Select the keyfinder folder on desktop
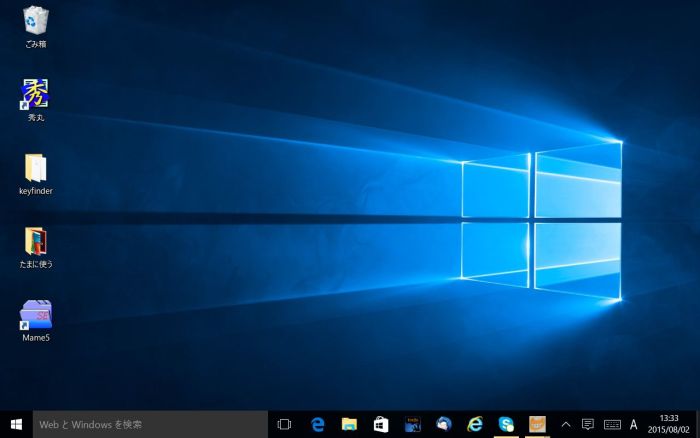The height and width of the screenshot is (438, 700). 35,168
